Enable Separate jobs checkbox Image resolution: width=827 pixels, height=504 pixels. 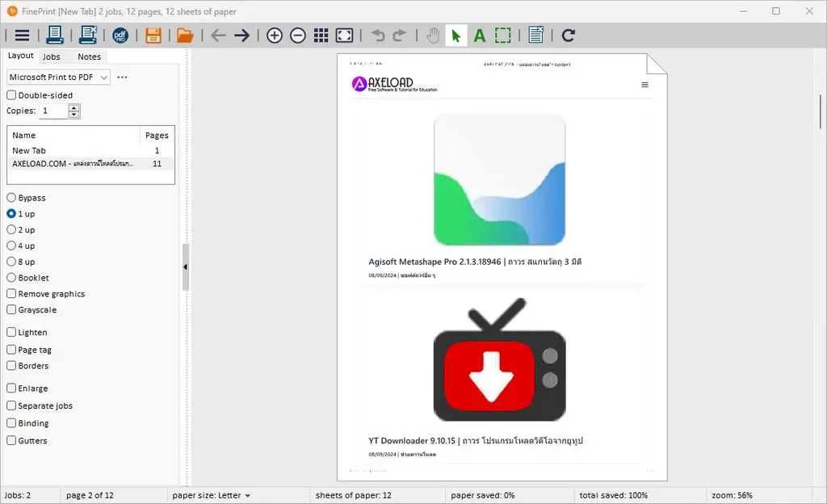pos(11,405)
